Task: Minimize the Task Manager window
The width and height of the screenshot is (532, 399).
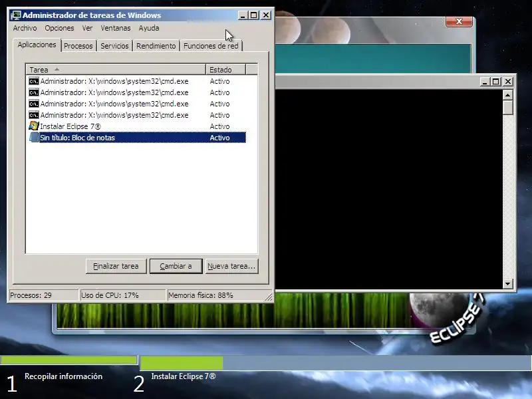Action: pyautogui.click(x=243, y=15)
